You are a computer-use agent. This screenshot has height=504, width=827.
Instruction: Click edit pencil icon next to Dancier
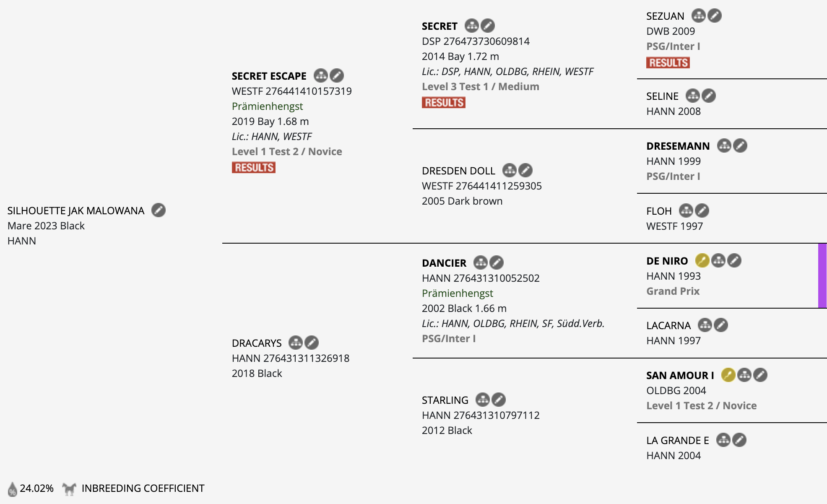pos(497,262)
